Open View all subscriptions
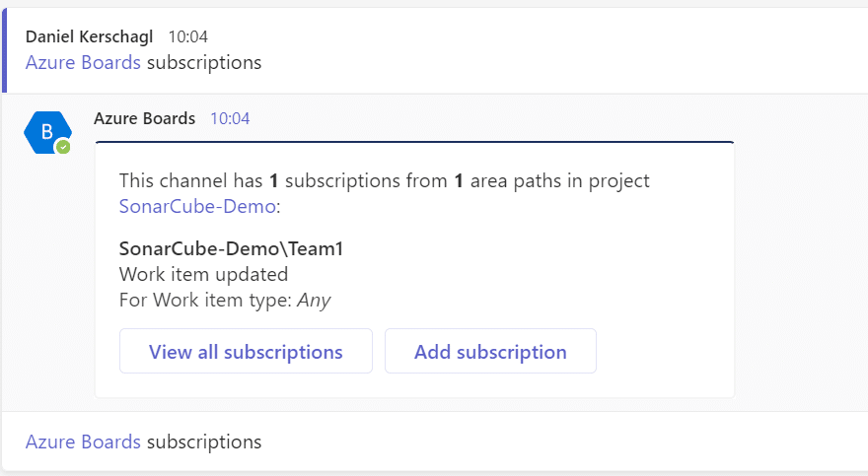868x476 pixels. point(246,351)
